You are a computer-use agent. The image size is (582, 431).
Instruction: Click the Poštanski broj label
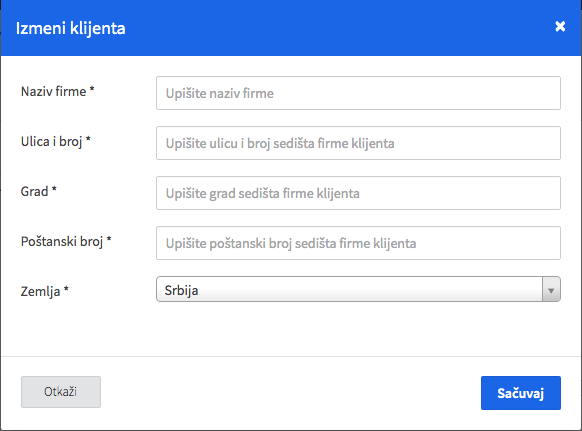(x=62, y=242)
